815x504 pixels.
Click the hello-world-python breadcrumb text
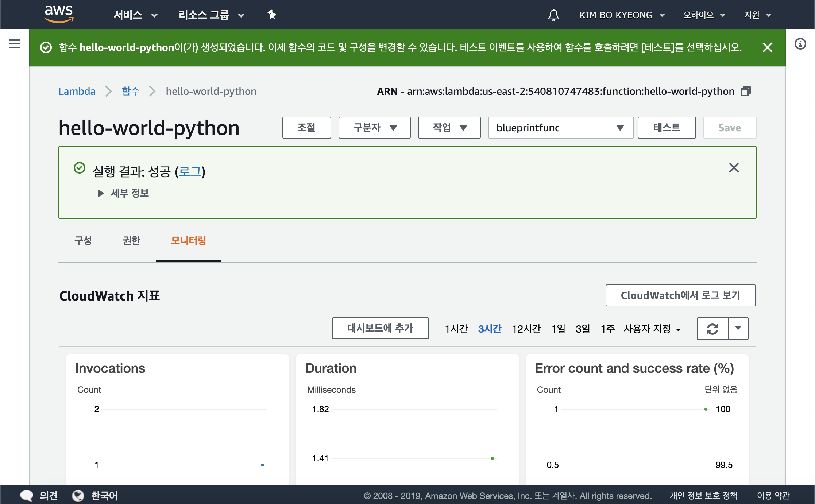pyautogui.click(x=211, y=91)
